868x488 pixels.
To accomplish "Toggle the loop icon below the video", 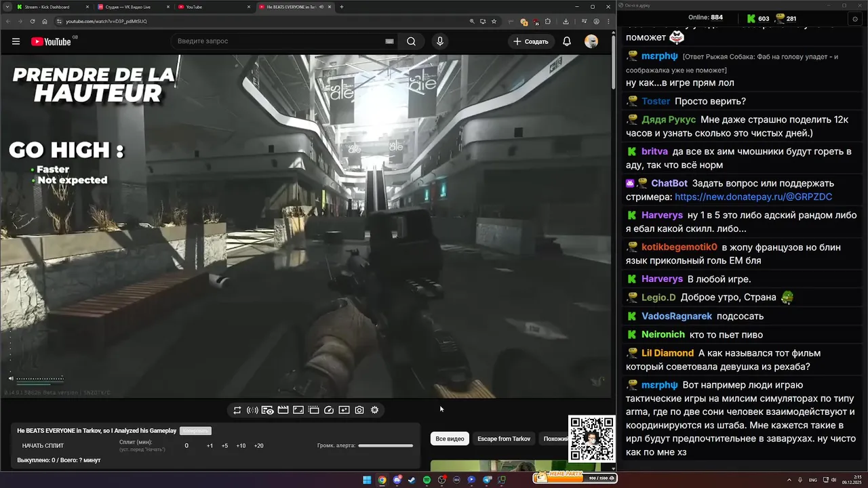I will coord(237,410).
